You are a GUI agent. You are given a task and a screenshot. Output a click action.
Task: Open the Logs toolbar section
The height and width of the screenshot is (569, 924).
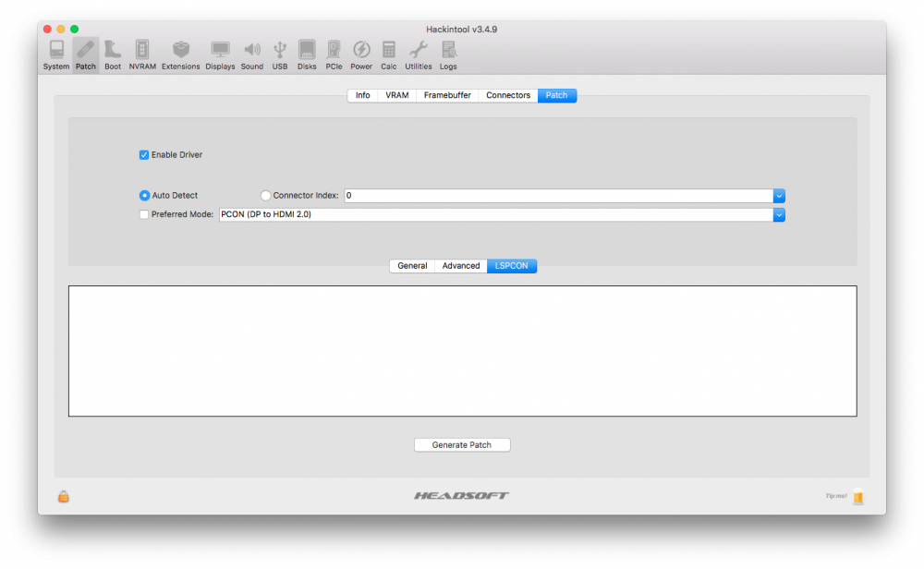click(448, 55)
